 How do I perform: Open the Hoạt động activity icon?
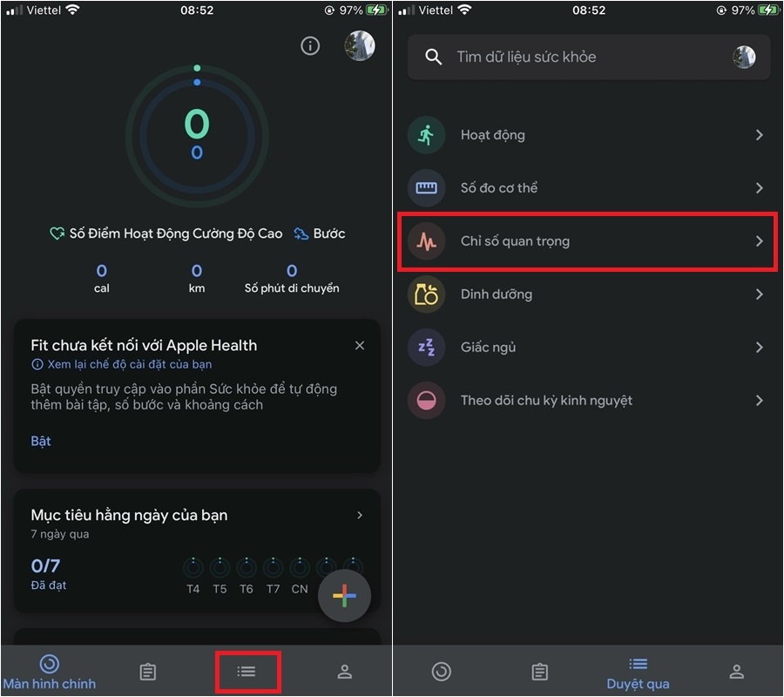tap(426, 135)
